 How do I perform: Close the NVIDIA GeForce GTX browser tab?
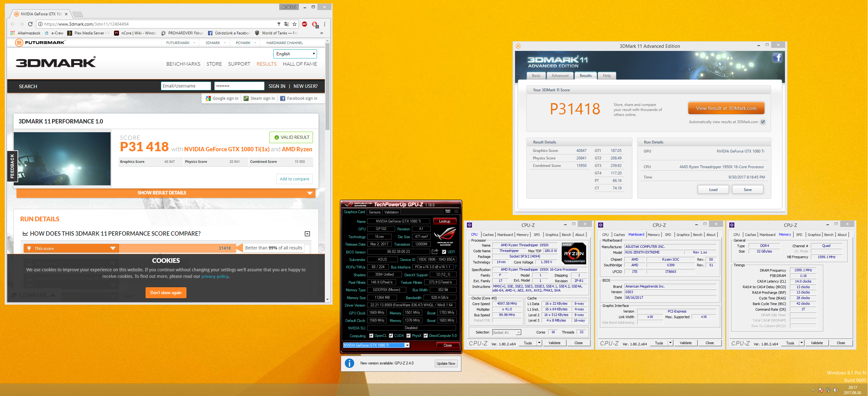tap(66, 14)
